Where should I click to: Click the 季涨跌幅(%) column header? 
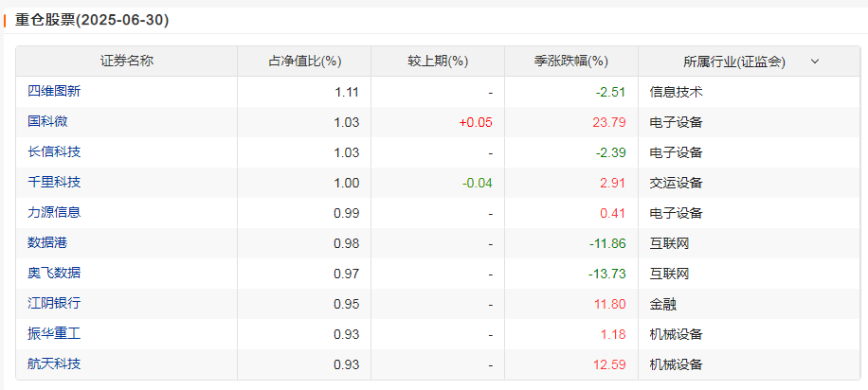pyautogui.click(x=571, y=62)
